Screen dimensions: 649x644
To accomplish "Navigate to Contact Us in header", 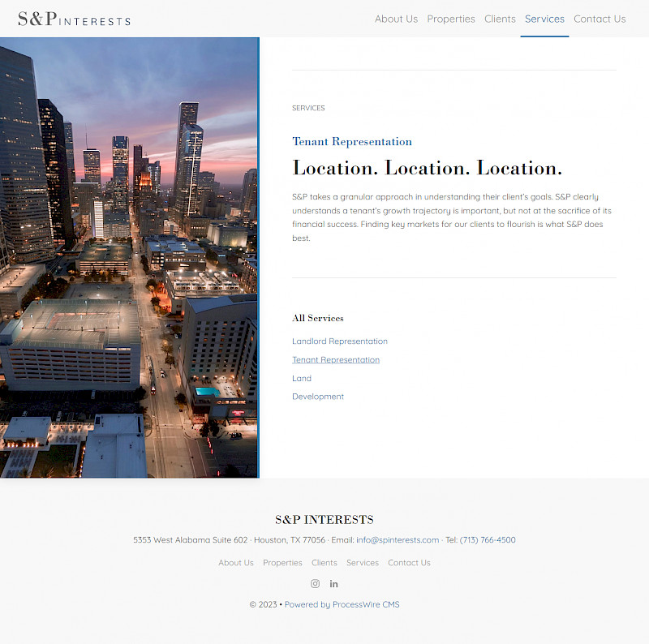I will pyautogui.click(x=600, y=19).
